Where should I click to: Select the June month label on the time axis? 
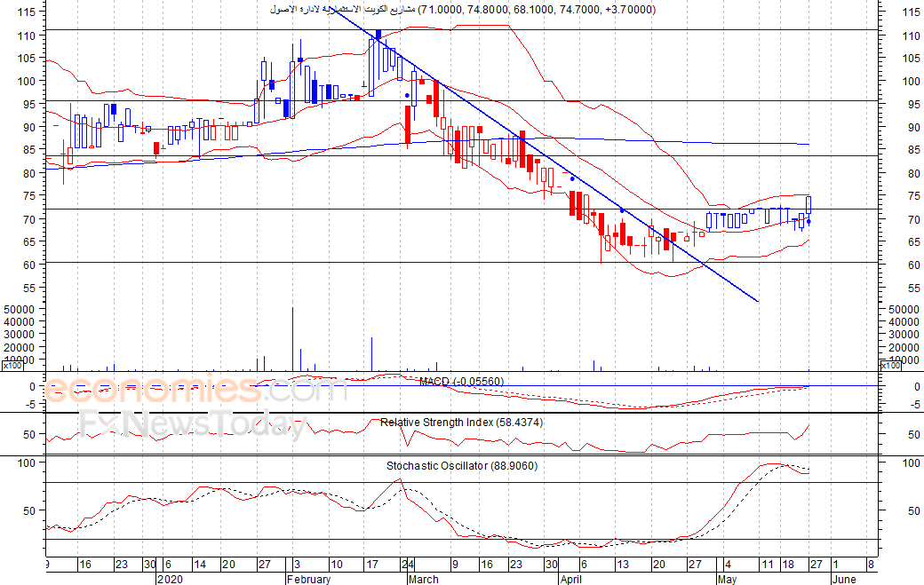point(844,579)
